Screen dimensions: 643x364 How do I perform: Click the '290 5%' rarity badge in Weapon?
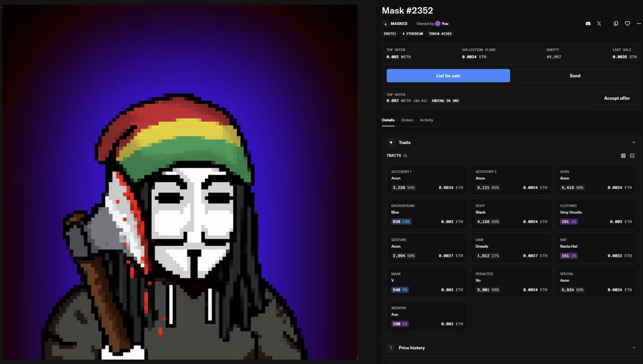(400, 324)
